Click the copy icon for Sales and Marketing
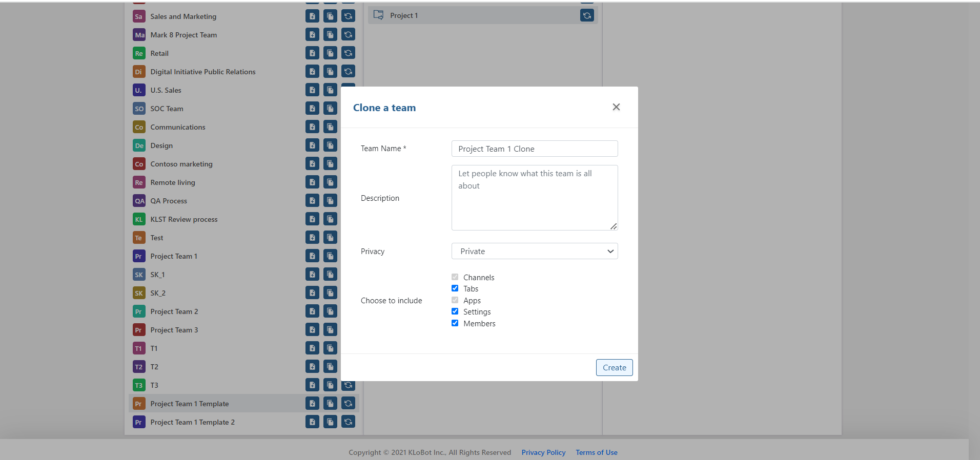The width and height of the screenshot is (980, 460). 330,16
